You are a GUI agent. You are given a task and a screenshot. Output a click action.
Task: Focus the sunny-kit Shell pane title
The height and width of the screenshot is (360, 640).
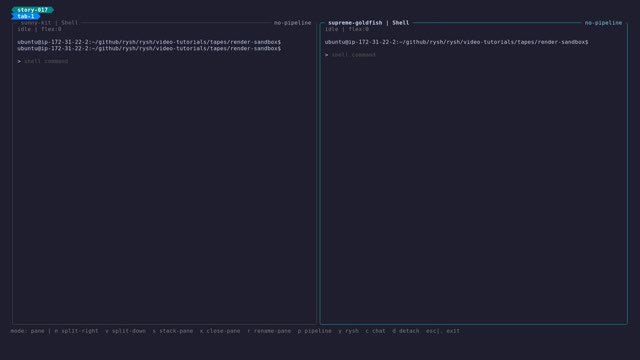[49, 23]
